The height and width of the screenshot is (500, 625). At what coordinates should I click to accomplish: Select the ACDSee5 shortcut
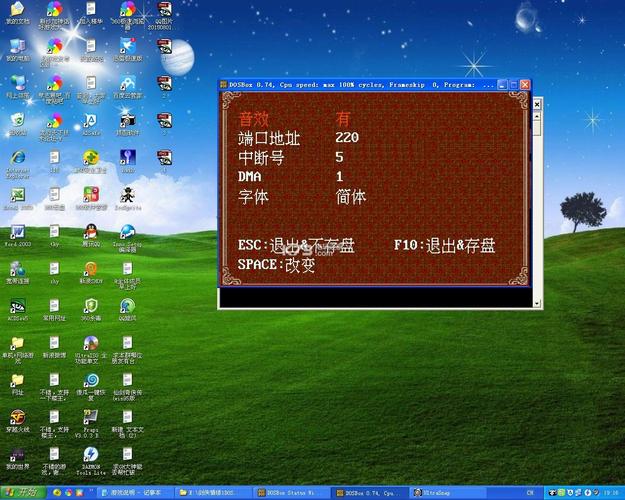pos(18,309)
